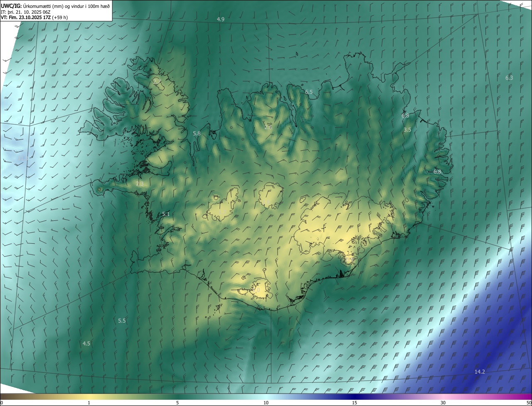The width and height of the screenshot is (532, 406).
Task: Click the '10' tick on the colour scale
Action: click(266, 403)
